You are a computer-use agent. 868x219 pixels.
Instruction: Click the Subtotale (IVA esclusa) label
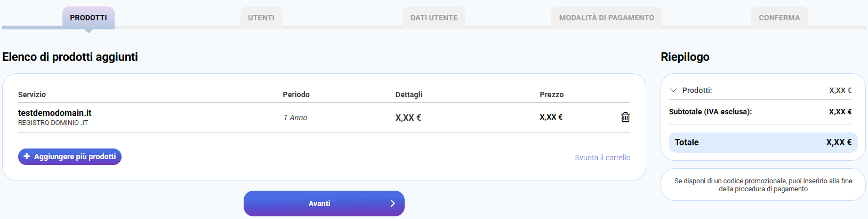coord(710,112)
